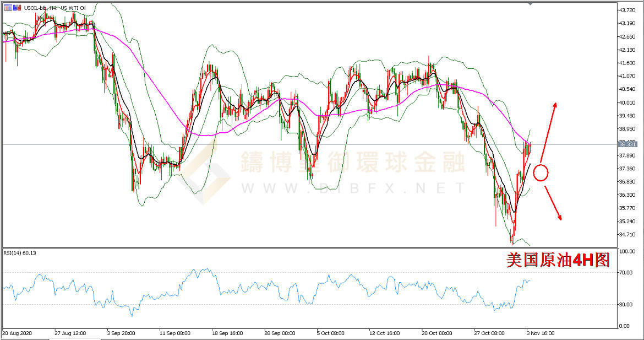
Task: Click the 34.710 price axis label
Action: click(x=627, y=235)
